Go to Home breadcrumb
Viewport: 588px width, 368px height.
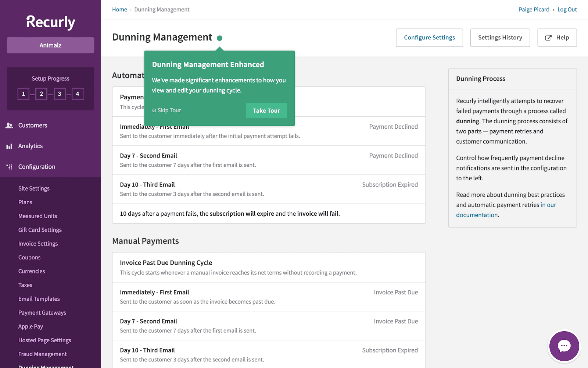coord(119,10)
